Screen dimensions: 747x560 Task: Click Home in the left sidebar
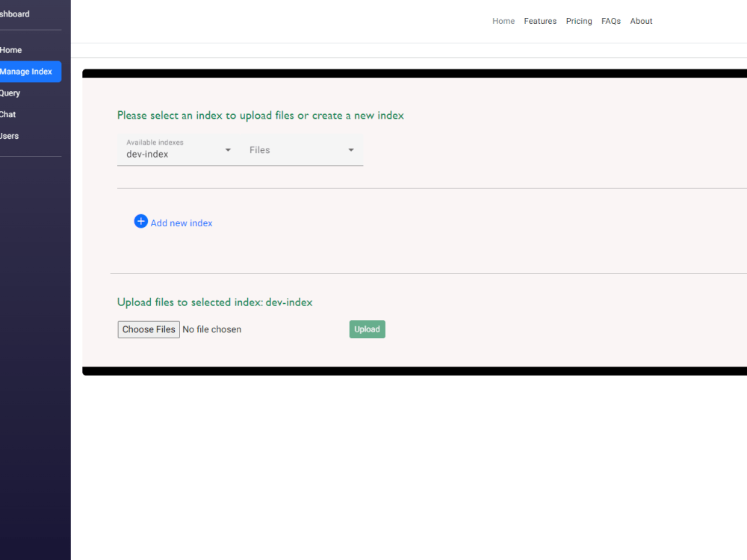pyautogui.click(x=11, y=50)
